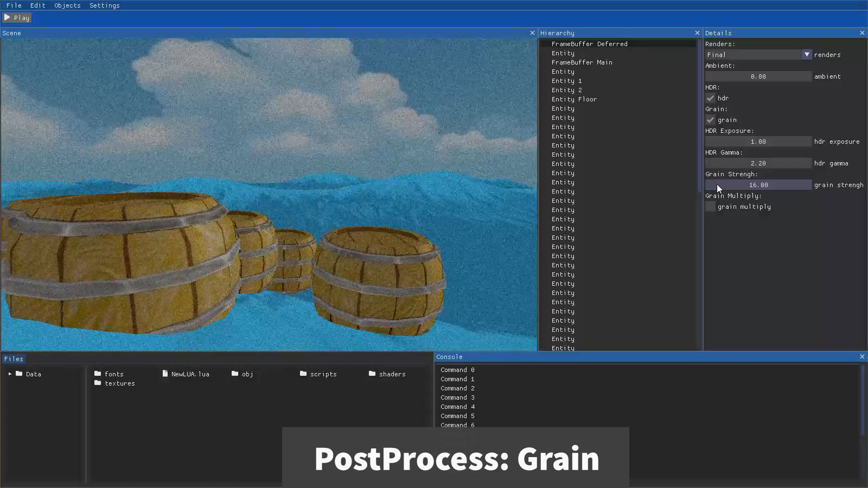Open the fonts folder icon

click(x=98, y=374)
